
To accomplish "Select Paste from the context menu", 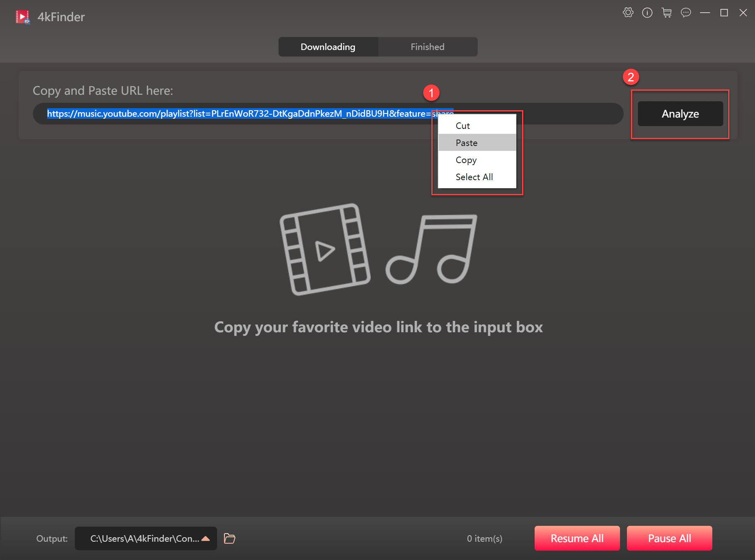I will pyautogui.click(x=466, y=142).
